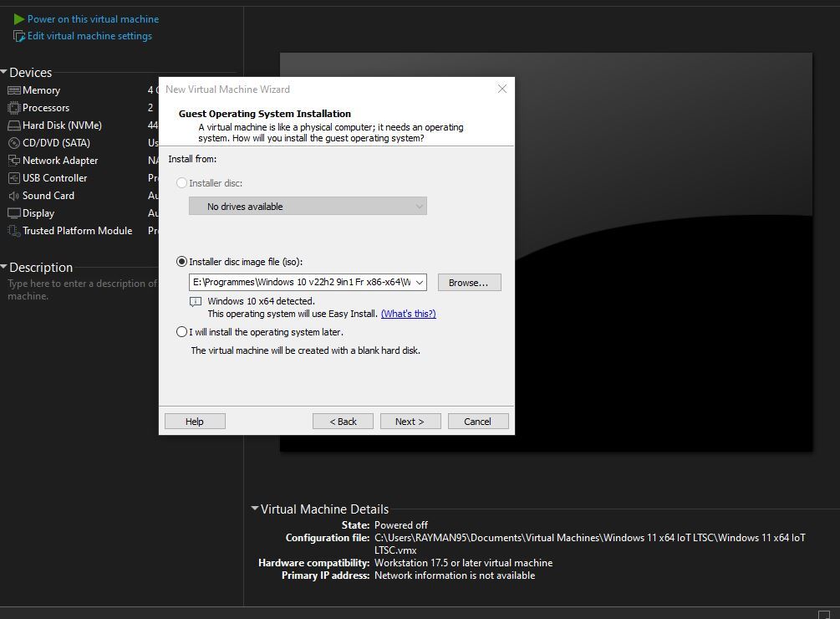840x619 pixels.
Task: Click the Configuration file path value
Action: click(x=589, y=544)
